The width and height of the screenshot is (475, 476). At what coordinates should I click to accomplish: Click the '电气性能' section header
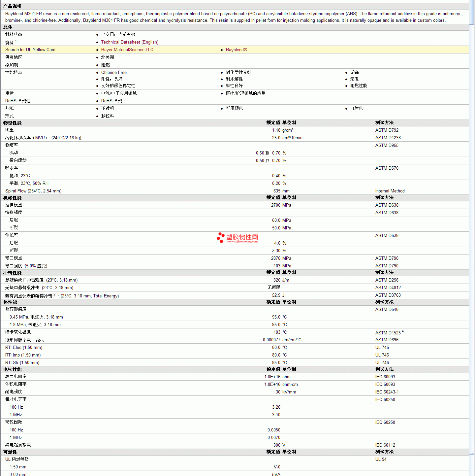13,370
